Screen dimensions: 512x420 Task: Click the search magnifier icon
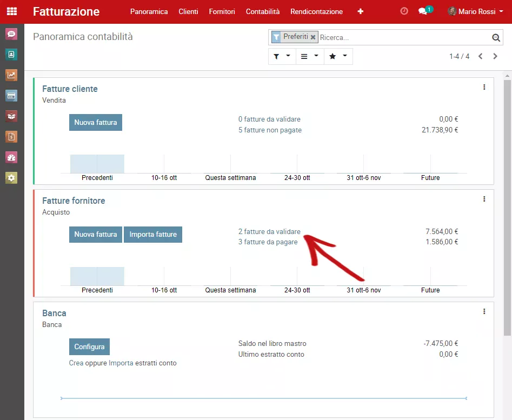tap(496, 37)
